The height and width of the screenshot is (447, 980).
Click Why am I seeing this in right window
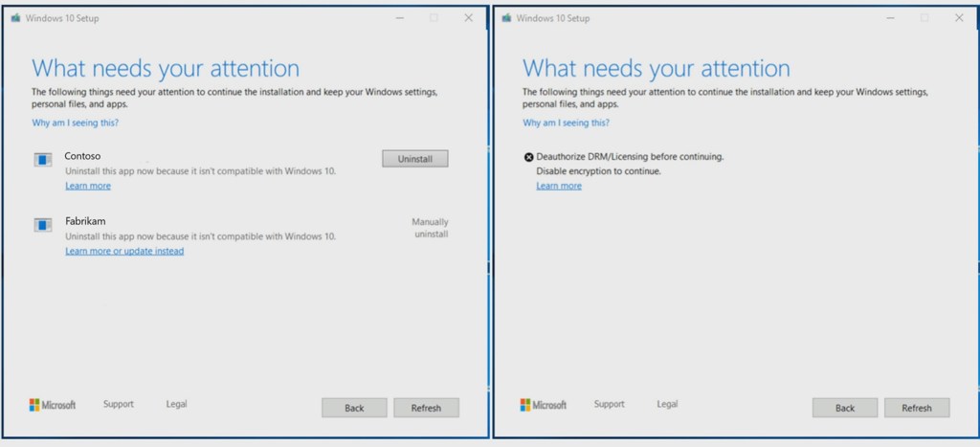pos(567,123)
